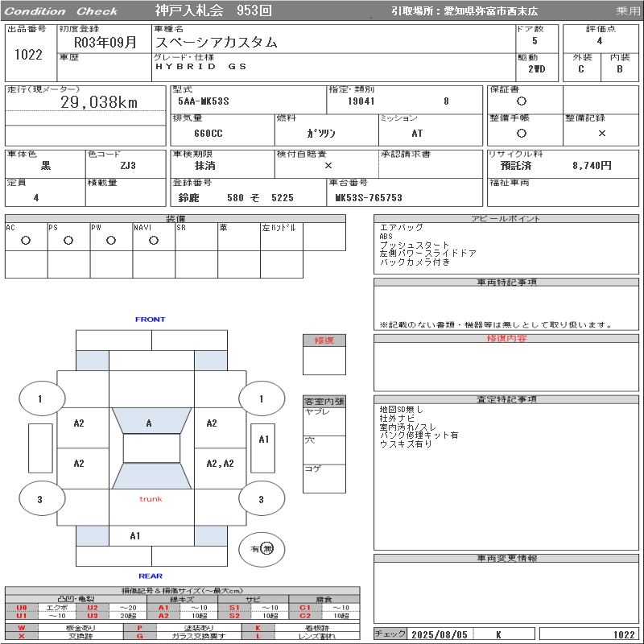Select first registration date R03年09月

[x=105, y=42]
